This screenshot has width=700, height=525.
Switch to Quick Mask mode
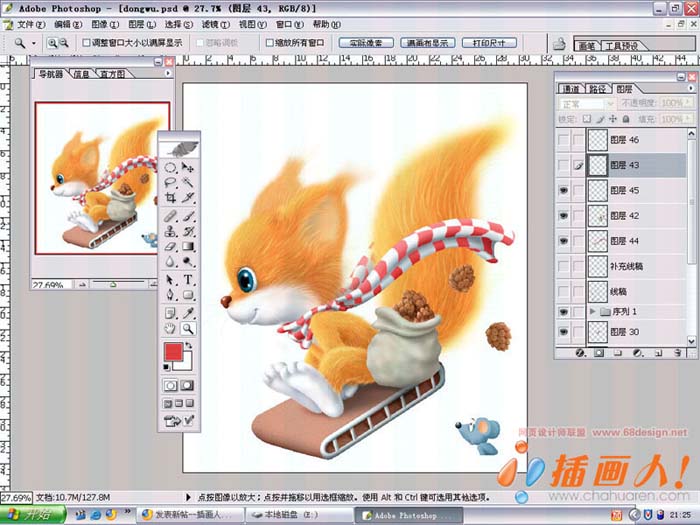coord(188,385)
